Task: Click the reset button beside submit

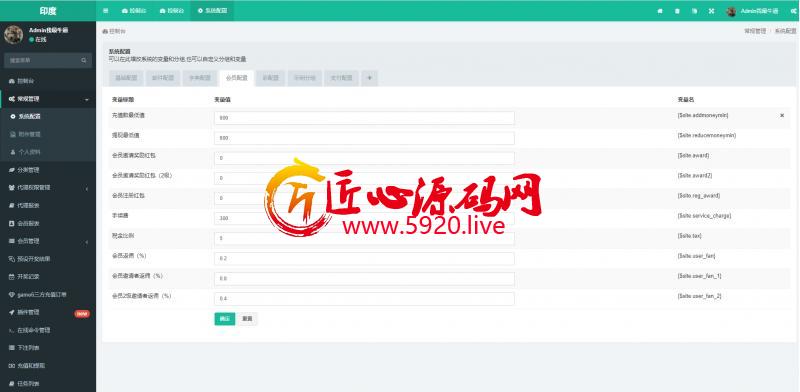Action: pos(247,319)
